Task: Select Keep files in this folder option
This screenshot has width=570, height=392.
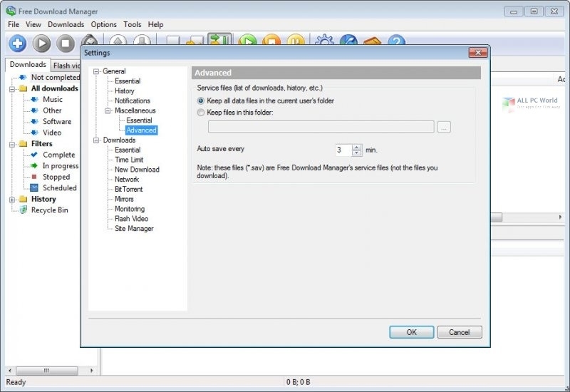Action: 201,113
